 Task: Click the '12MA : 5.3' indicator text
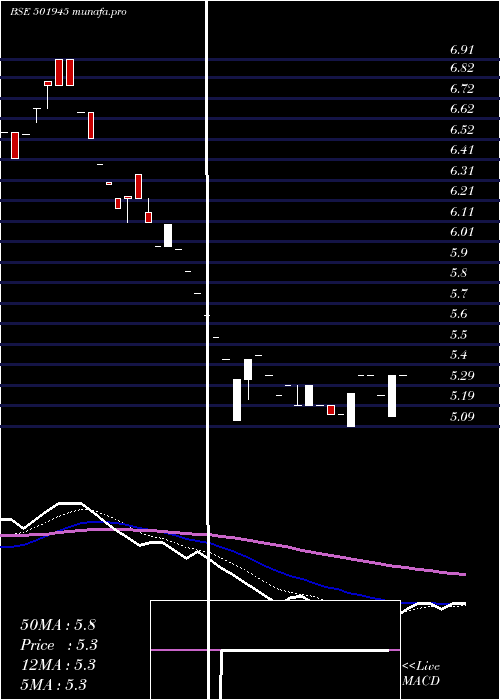pos(58,665)
